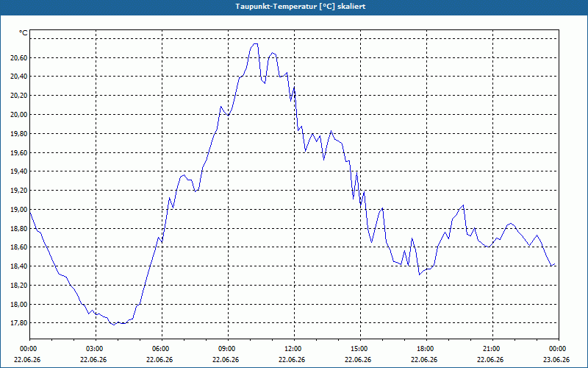Image resolution: width=588 pixels, height=368 pixels.
Task: Click the 17,80 y-axis label
Action: tap(19, 323)
